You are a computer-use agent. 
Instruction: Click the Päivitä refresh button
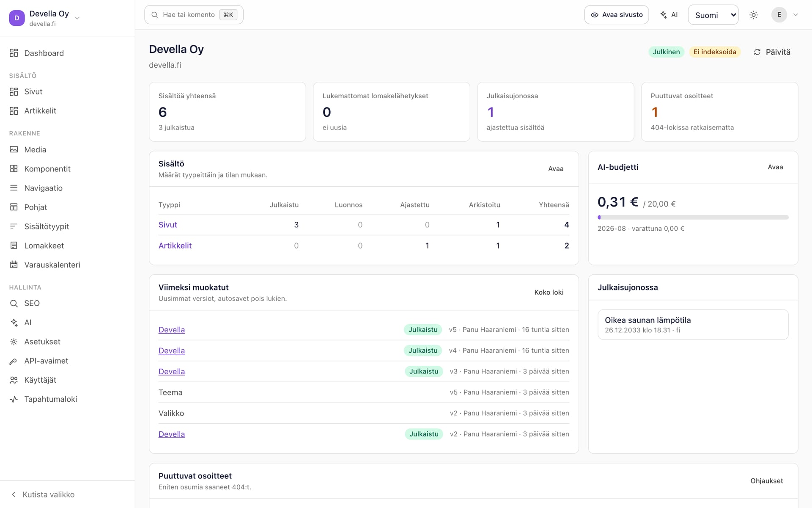(772, 52)
